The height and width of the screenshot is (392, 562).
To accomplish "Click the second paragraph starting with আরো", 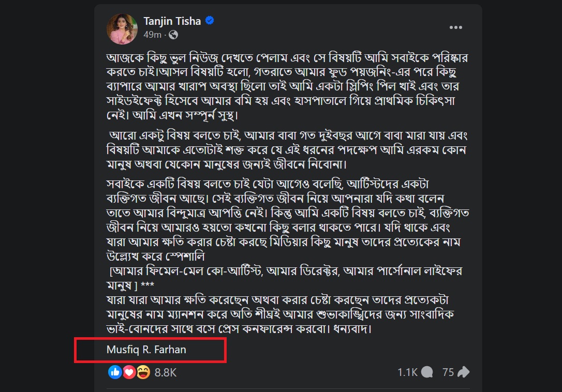I will (x=287, y=151).
